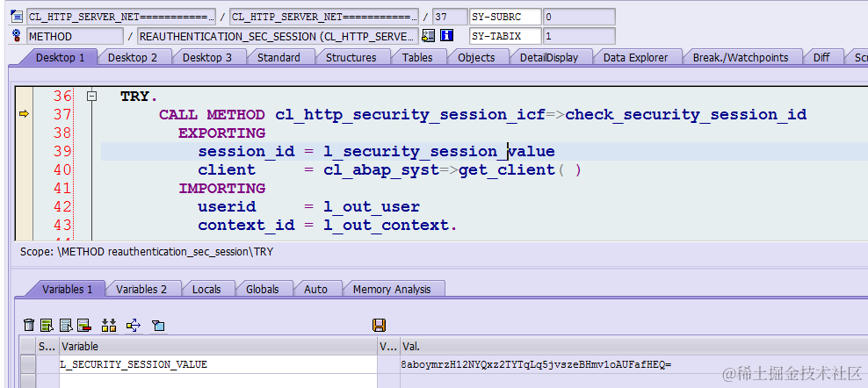
Task: Select the Memory Analysis tab
Action: tap(391, 289)
